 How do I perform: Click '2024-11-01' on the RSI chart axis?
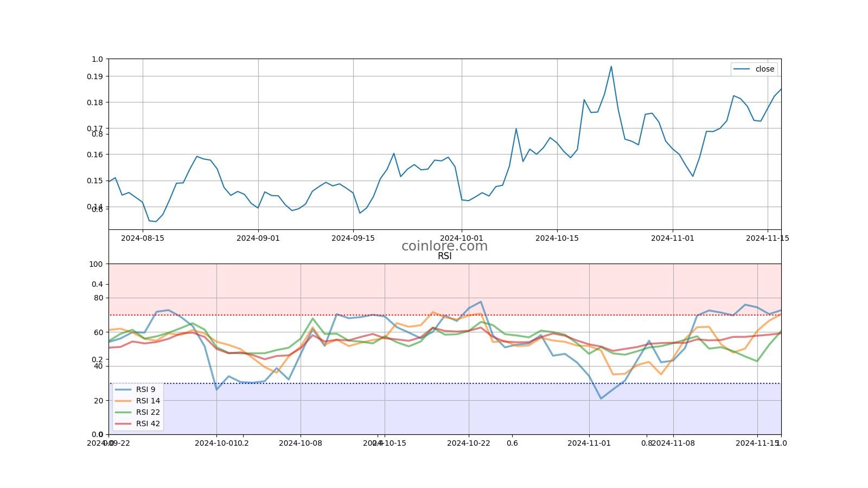[589, 443]
